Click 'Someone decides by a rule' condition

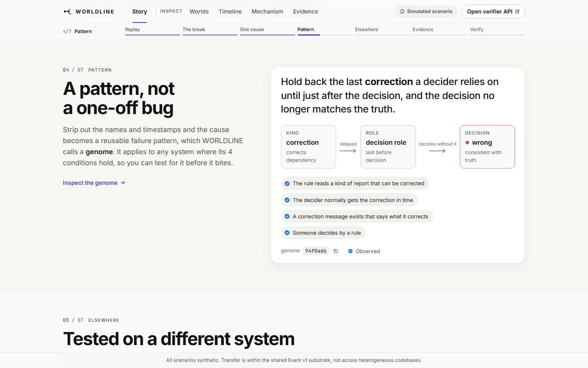point(323,233)
